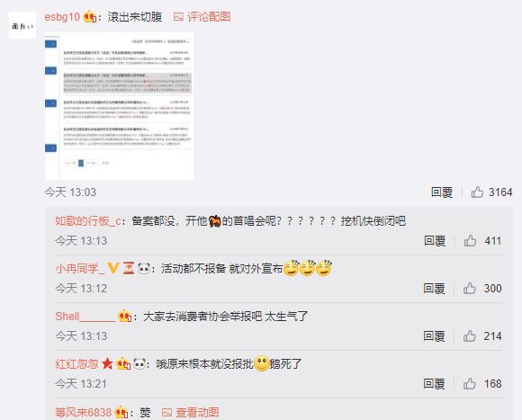522x420 pixels.
Task: Open 等风来6838's user profile
Action: click(x=83, y=413)
